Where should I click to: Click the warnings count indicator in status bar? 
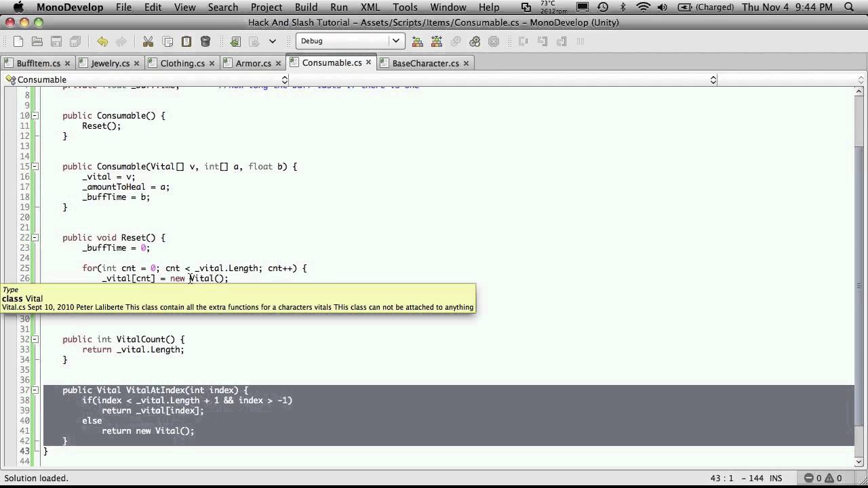pyautogui.click(x=834, y=478)
